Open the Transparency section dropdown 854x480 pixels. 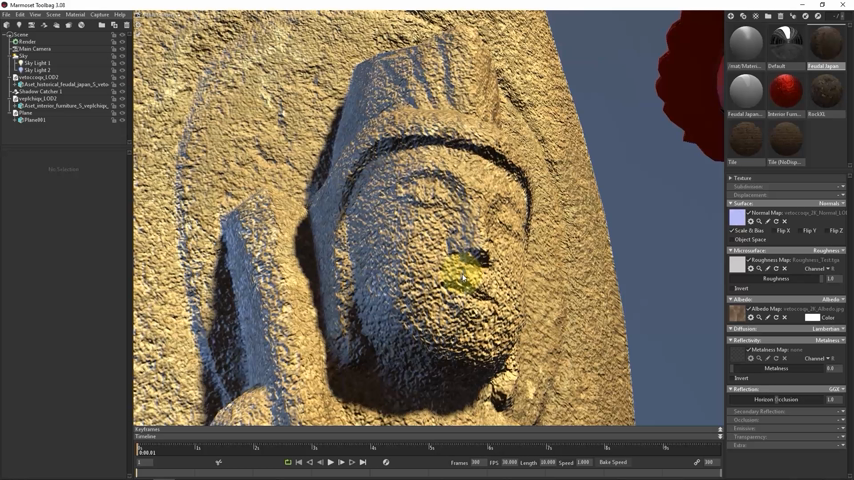tap(842, 437)
